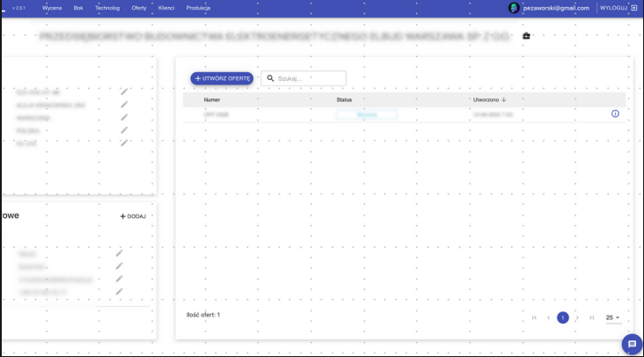The height and width of the screenshot is (357, 644).
Task: Click the topmost pencil edit icon
Action: (x=124, y=91)
